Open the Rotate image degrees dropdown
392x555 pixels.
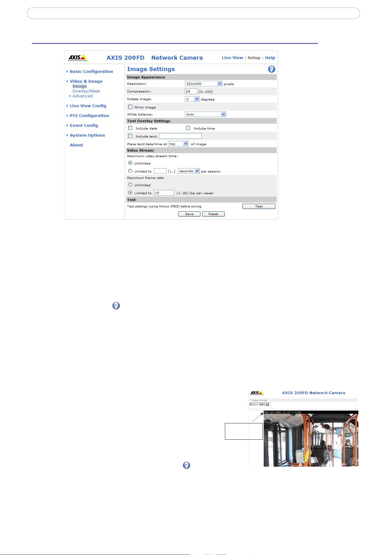coord(192,99)
